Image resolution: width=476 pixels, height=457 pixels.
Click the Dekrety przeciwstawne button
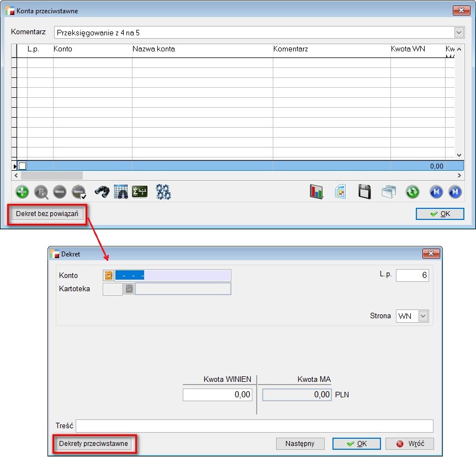coord(93,443)
